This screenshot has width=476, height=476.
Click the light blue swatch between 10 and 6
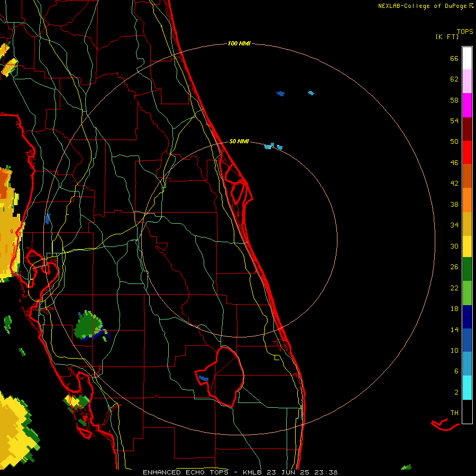[x=467, y=364]
